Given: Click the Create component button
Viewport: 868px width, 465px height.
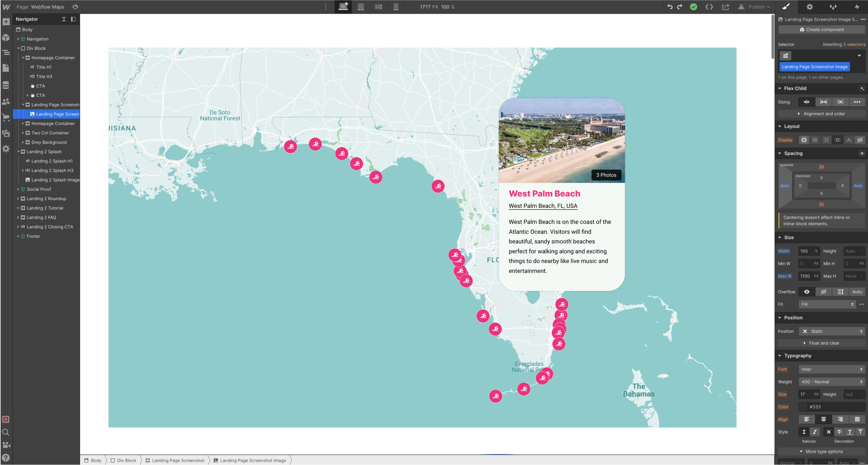Looking at the screenshot, I should coord(822,29).
